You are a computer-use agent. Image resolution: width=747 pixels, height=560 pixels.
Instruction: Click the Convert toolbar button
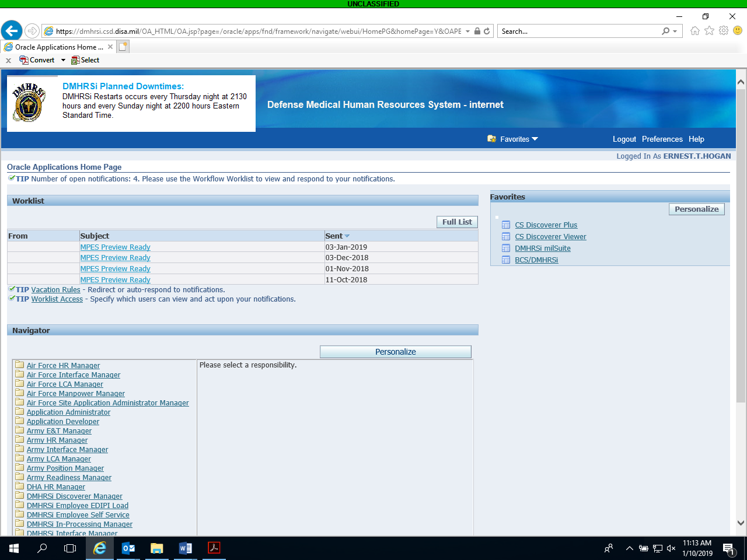(x=37, y=60)
